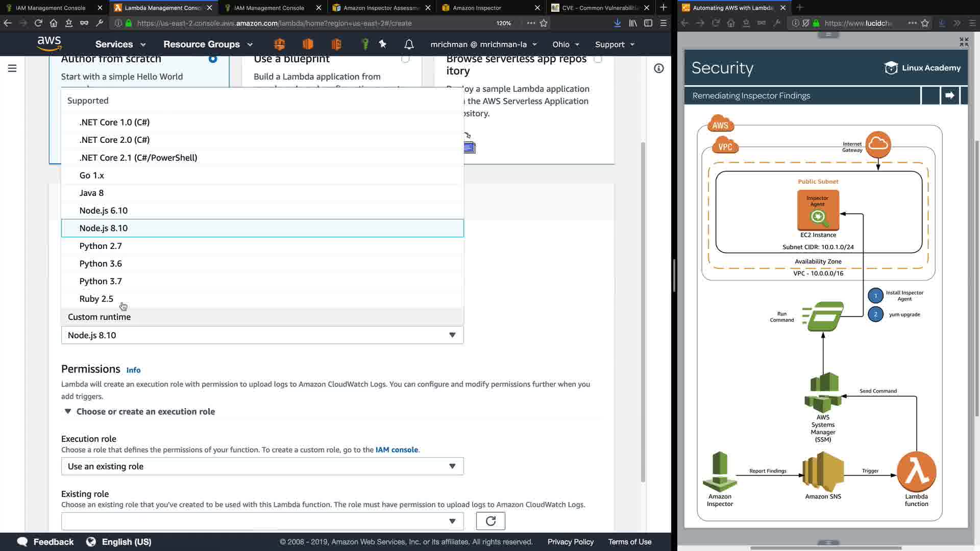This screenshot has height=551, width=980.
Task: Select the Use a blueprint radio button
Action: coord(405,59)
